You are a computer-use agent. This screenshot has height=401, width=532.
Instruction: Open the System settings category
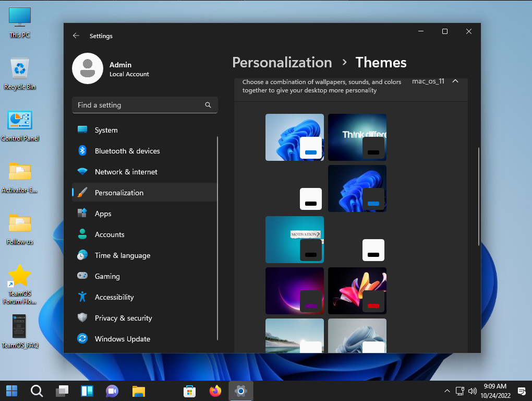106,130
